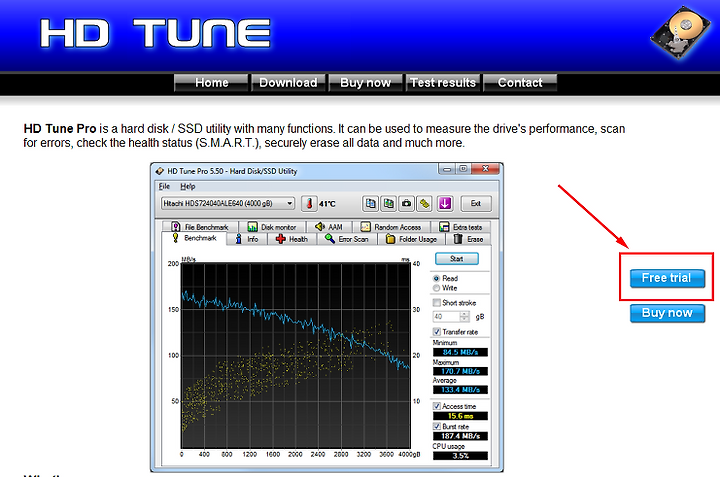Open the File menu
The width and height of the screenshot is (720, 477).
coord(164,186)
